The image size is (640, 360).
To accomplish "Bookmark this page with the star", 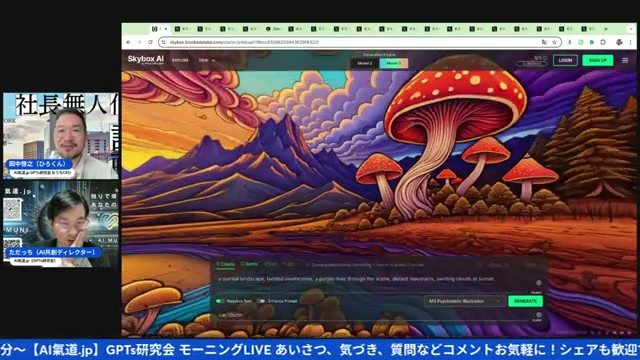I will [554, 42].
